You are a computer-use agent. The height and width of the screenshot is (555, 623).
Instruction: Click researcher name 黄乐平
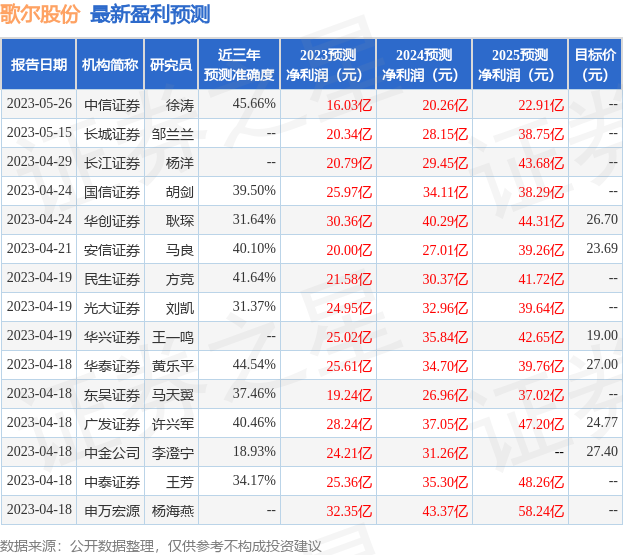tap(172, 366)
